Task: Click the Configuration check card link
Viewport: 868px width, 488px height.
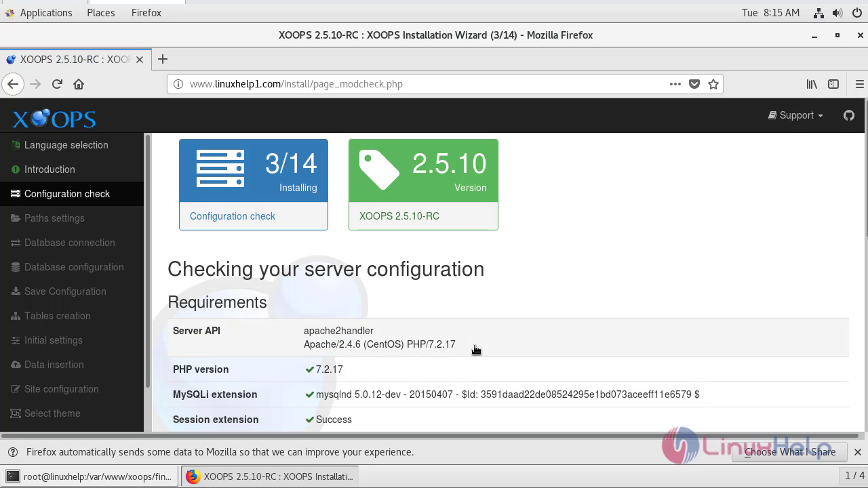Action: coord(233,216)
